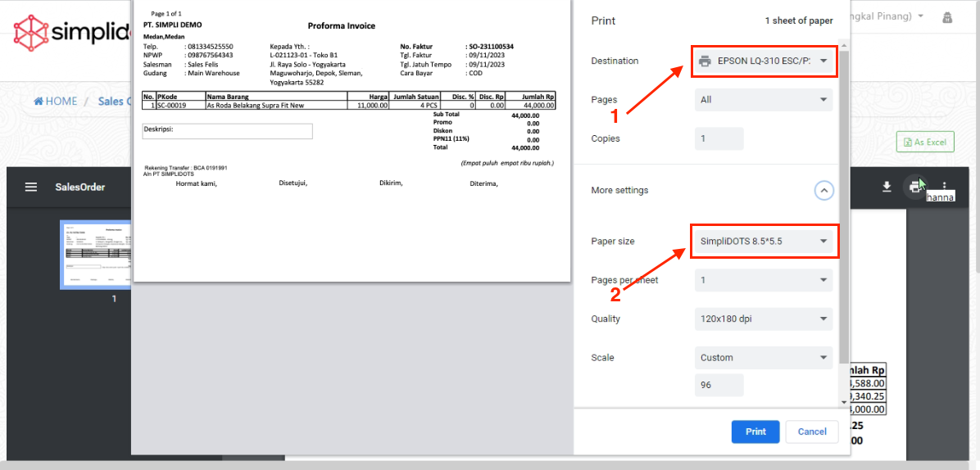
Task: Open the Paper size dropdown
Action: click(763, 242)
